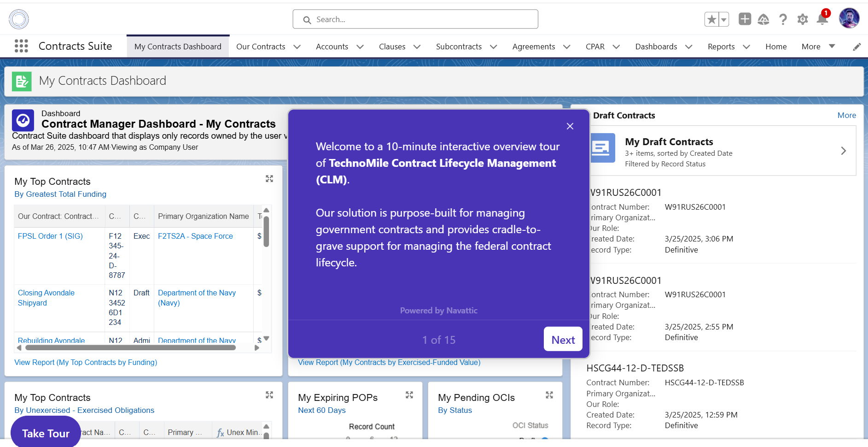The image size is (868, 447).
Task: Expand the Accounts dropdown chevron
Action: tap(360, 47)
